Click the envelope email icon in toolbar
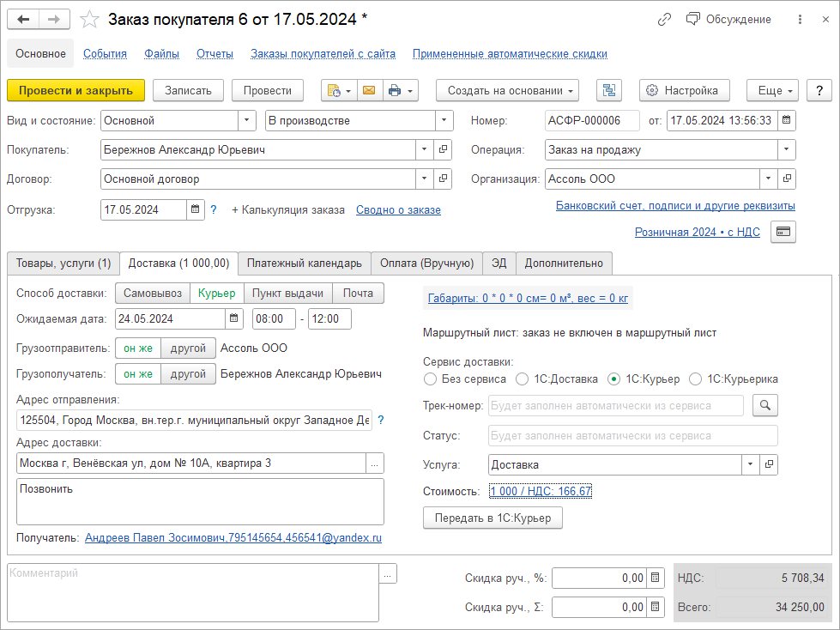 click(369, 90)
